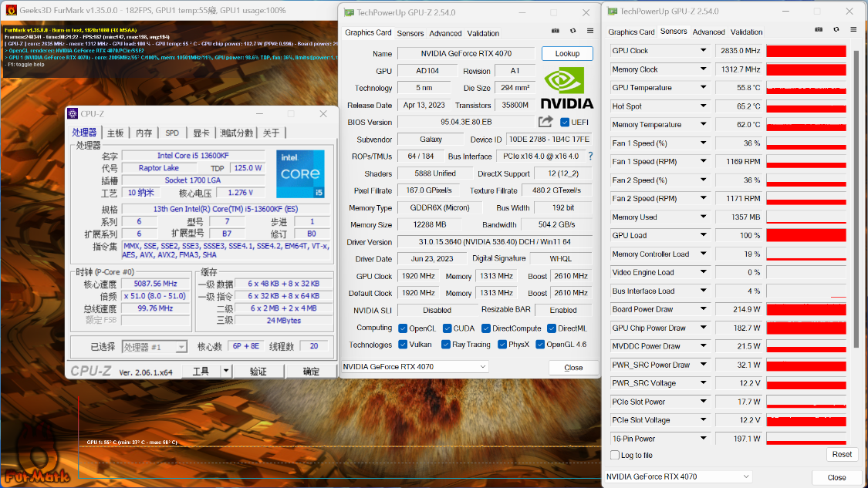Switch to the Advanced tab in Sensors window
Image resolution: width=868 pixels, height=488 pixels.
(x=708, y=32)
